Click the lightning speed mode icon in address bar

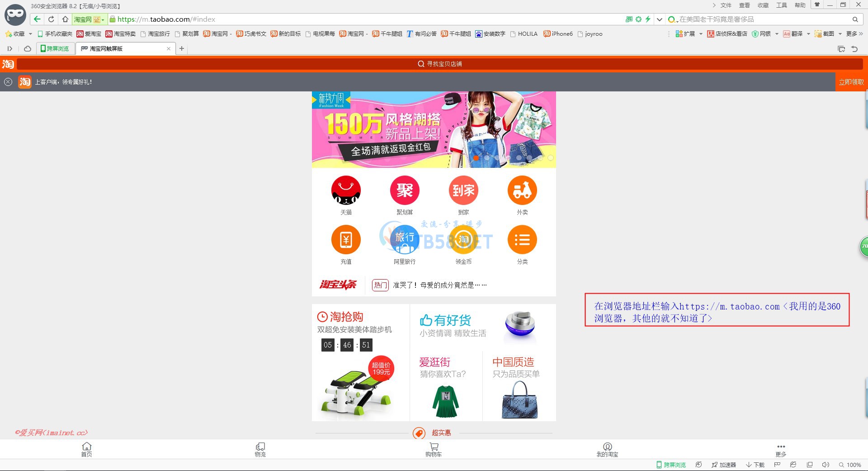(x=648, y=19)
